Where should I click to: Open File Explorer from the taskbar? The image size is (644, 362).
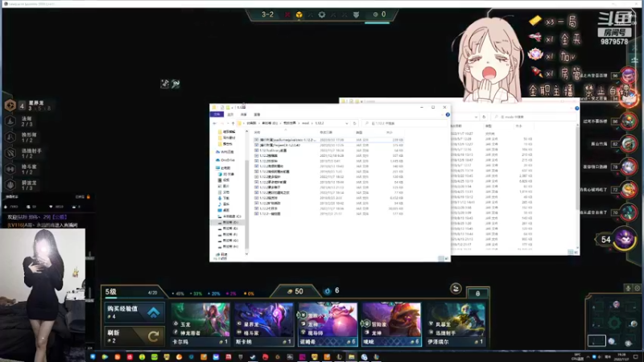point(352,357)
